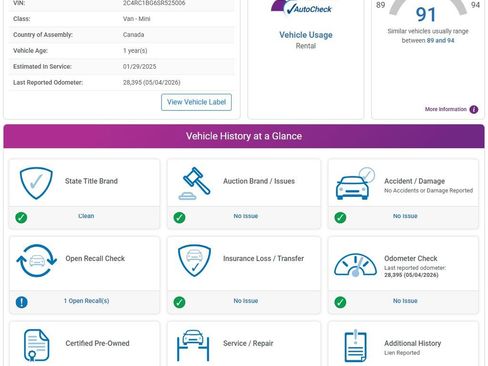The image size is (488, 366).
Task: Click No Issue under Odometer Check
Action: coord(405,301)
